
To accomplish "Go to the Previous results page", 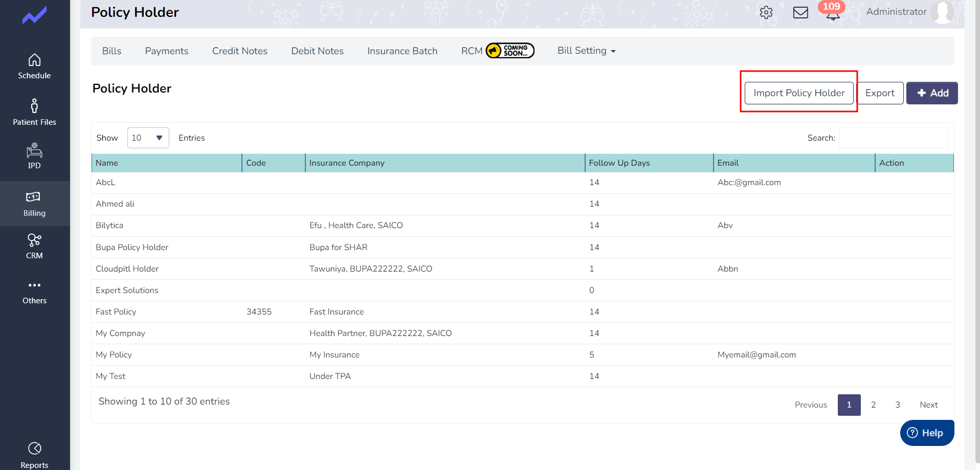I will pos(811,405).
